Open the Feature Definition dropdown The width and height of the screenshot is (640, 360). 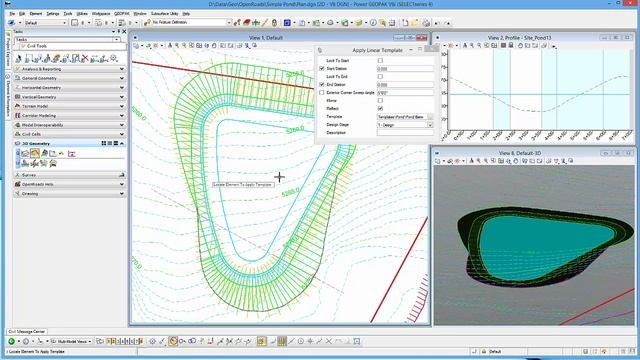(229, 23)
